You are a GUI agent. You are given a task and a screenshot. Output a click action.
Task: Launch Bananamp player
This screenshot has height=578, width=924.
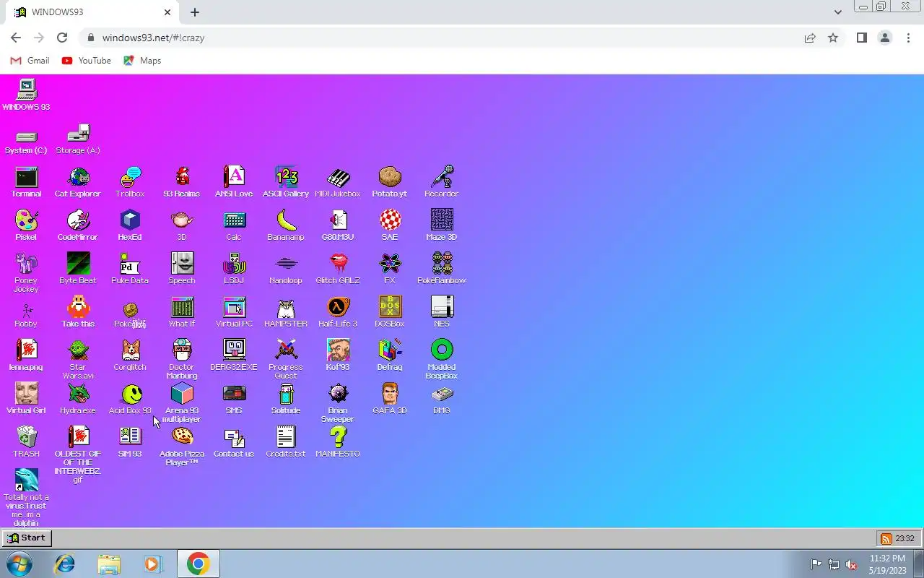[x=286, y=225]
